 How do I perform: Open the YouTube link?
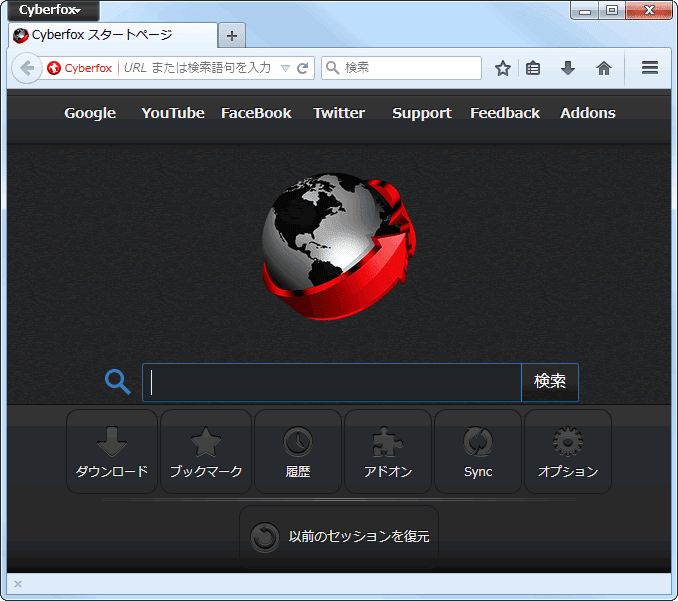(173, 113)
